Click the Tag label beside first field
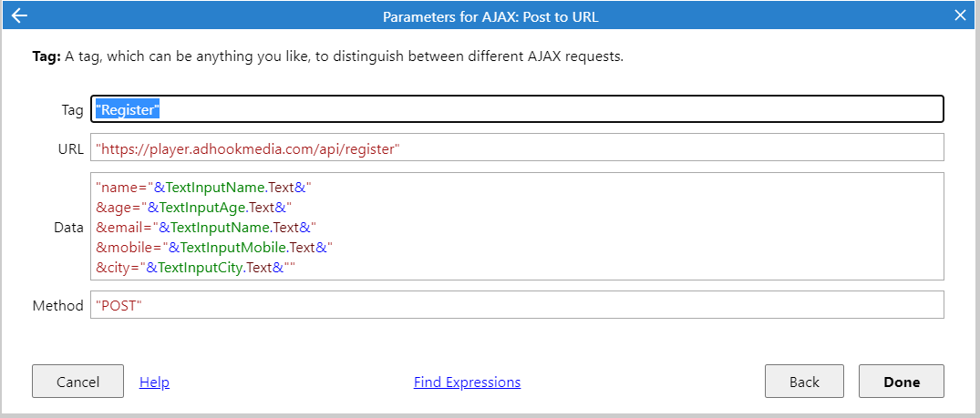 (x=72, y=110)
